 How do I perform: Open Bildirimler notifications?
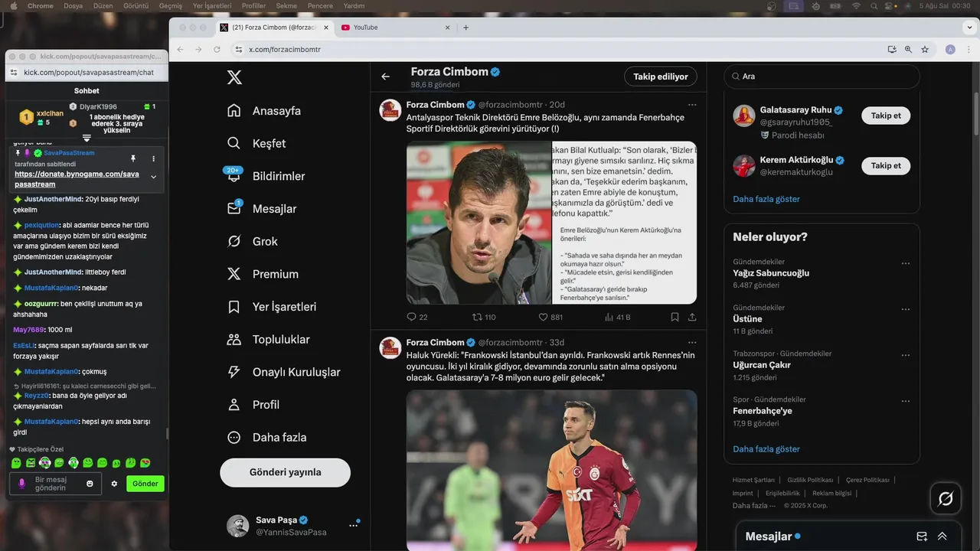[x=266, y=176]
